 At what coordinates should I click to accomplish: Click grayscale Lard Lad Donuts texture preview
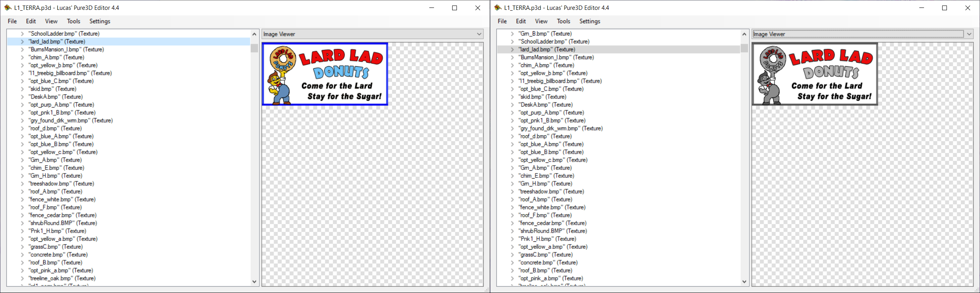[x=815, y=74]
